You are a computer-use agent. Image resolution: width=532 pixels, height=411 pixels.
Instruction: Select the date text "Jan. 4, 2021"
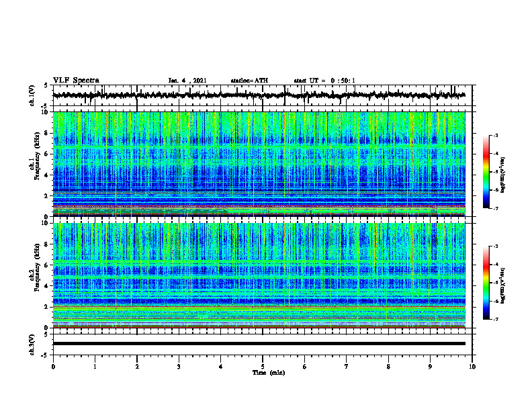tap(187, 81)
